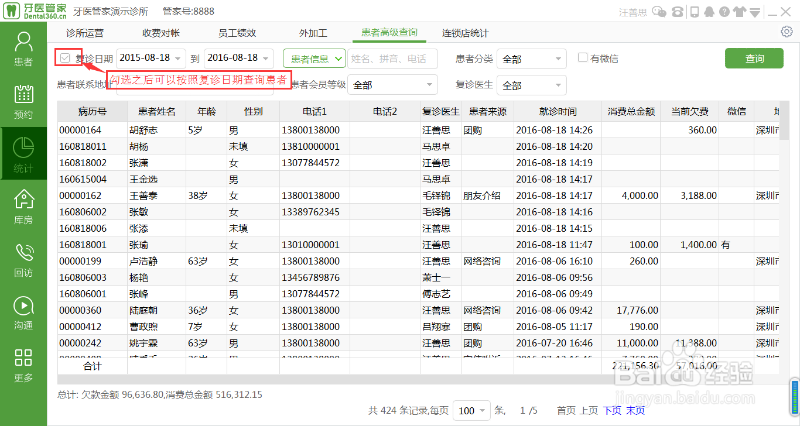Switch to the 收费对帐 tab
This screenshot has height=426, width=800.
click(x=161, y=33)
